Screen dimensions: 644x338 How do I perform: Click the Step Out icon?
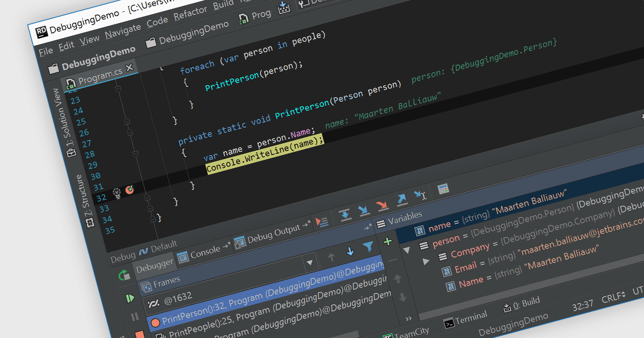point(401,200)
